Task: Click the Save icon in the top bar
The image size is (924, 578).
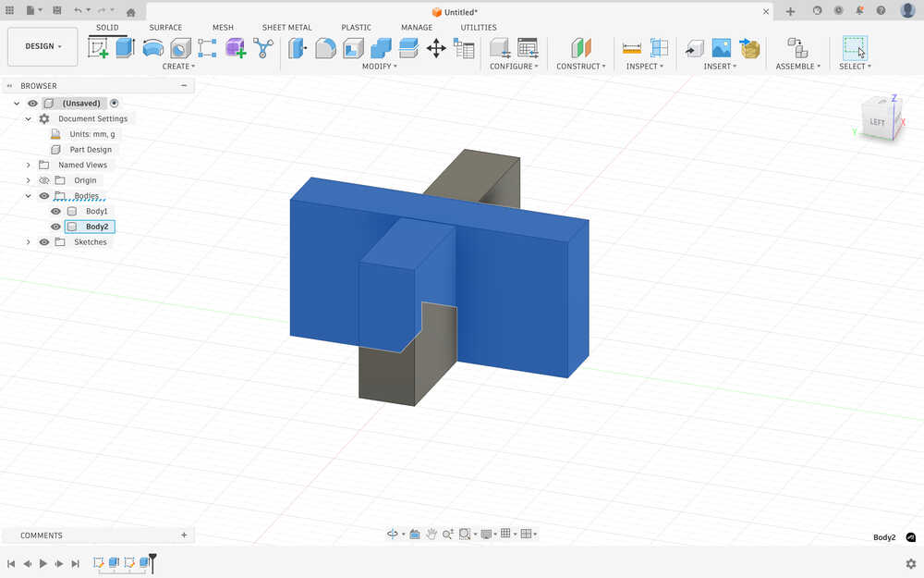Action: 57,10
